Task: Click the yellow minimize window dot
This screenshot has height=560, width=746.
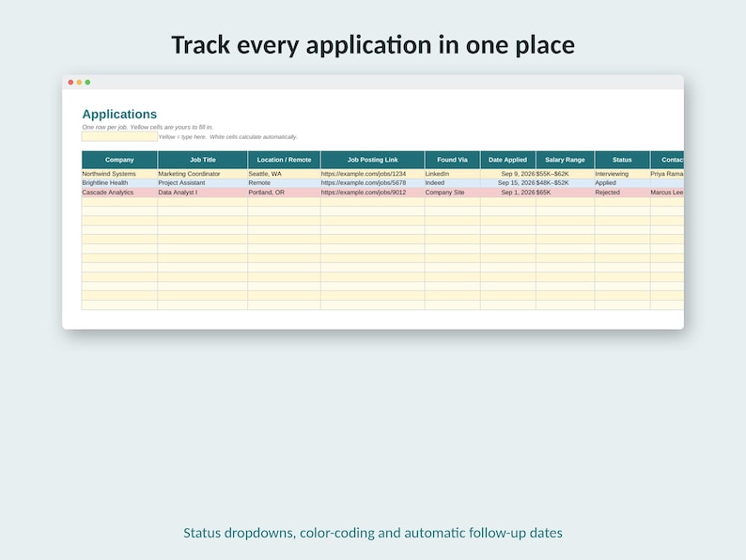Action: point(79,83)
